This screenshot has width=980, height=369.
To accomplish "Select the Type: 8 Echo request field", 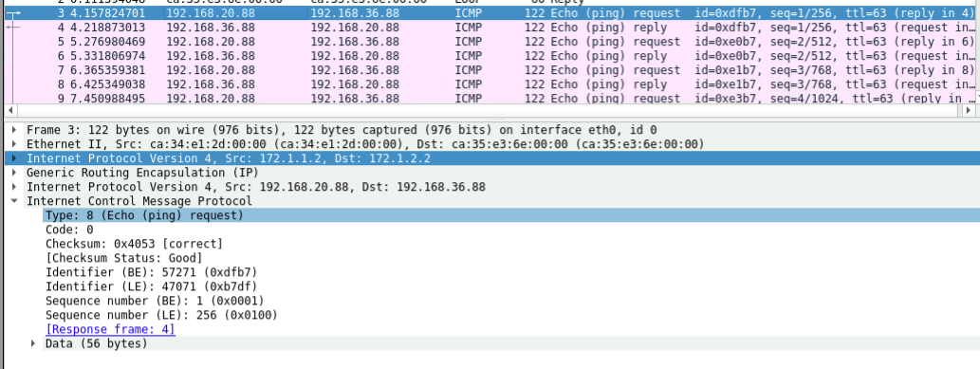I will [511, 215].
